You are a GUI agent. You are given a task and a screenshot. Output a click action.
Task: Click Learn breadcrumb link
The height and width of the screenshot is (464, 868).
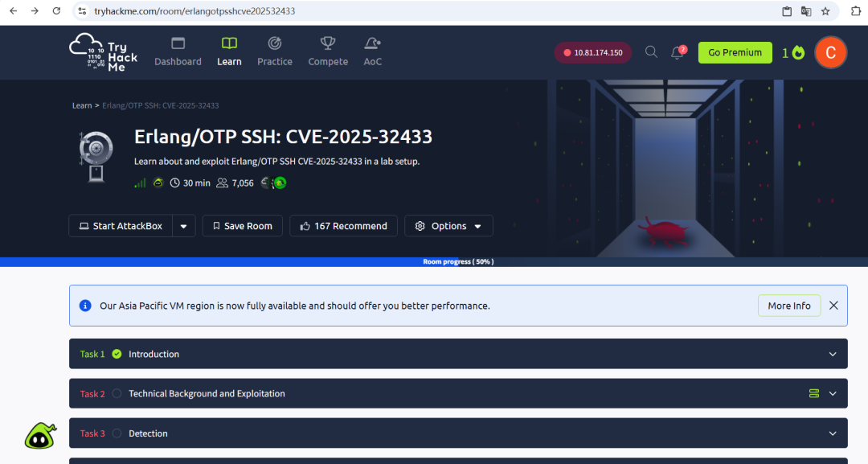(x=82, y=105)
